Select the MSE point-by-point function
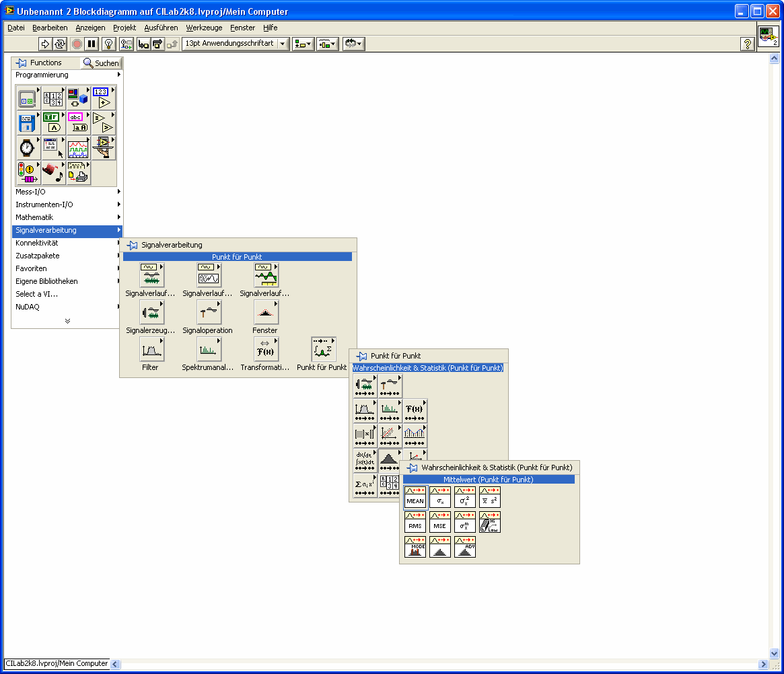The width and height of the screenshot is (784, 674). point(440,523)
